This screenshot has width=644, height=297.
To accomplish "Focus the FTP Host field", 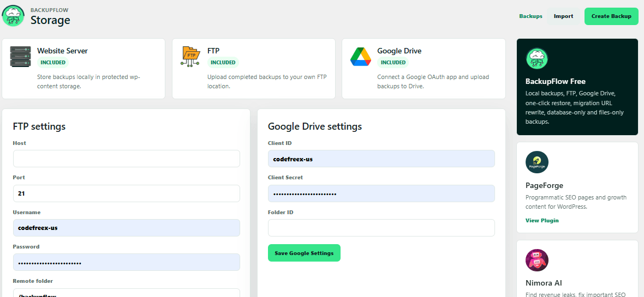I will (127, 159).
